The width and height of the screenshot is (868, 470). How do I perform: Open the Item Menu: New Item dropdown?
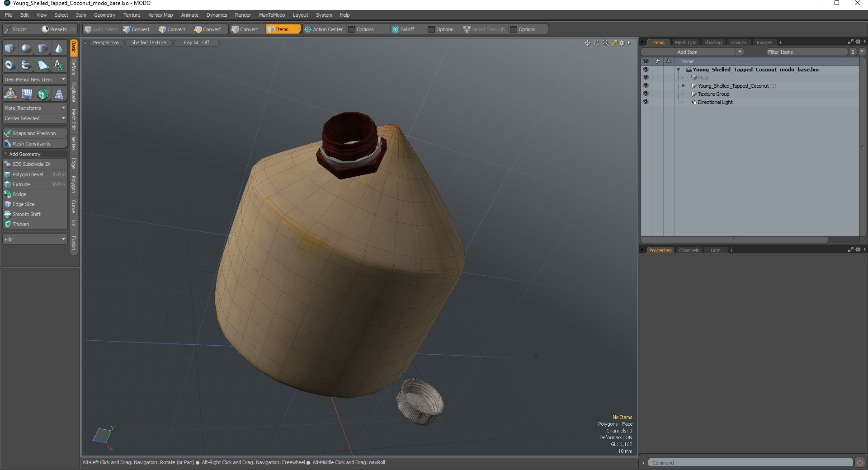pyautogui.click(x=35, y=80)
